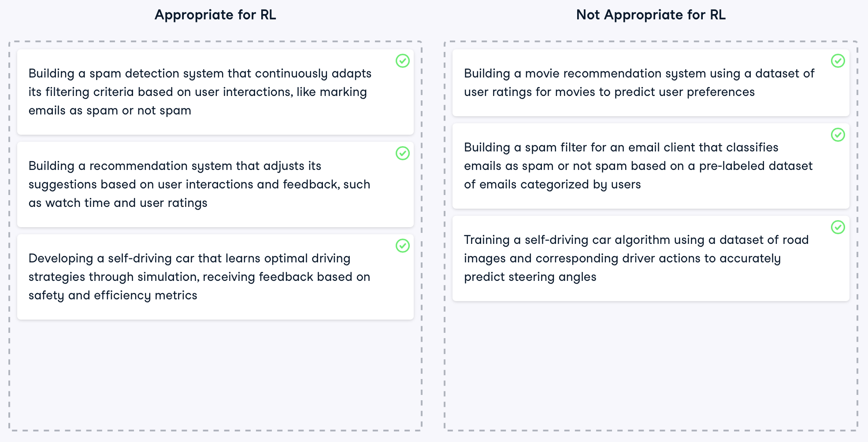Click green checkmark on adaptive spam detection card
The image size is (868, 442).
click(403, 61)
